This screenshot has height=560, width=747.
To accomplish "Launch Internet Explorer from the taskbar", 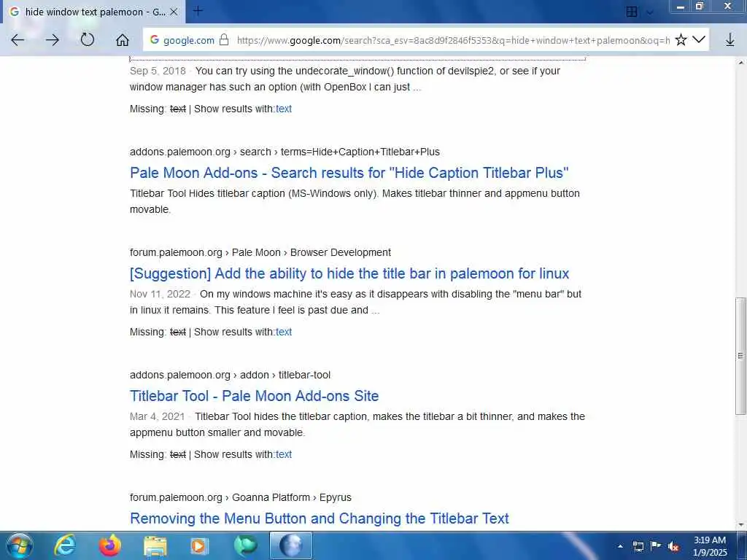I will coord(64,545).
